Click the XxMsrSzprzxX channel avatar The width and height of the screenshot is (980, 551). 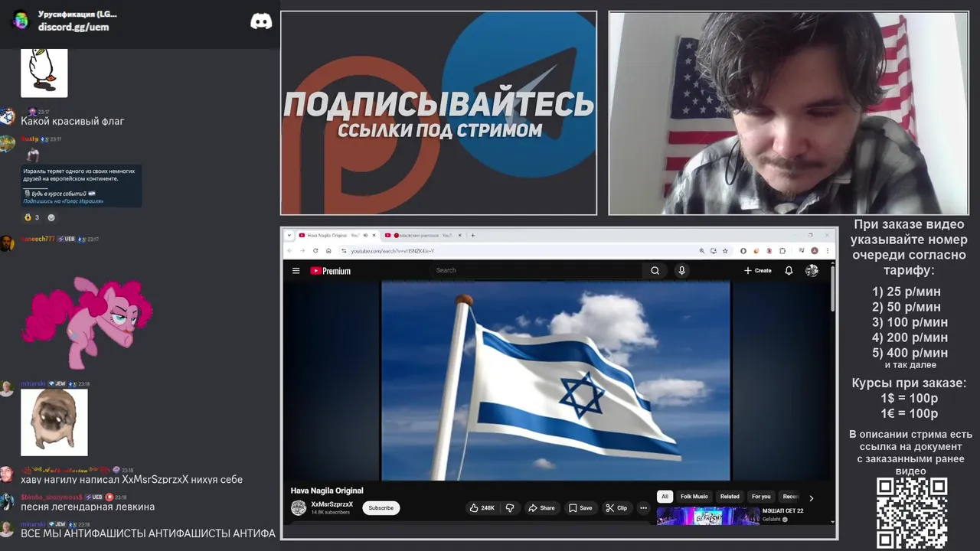[x=299, y=507]
